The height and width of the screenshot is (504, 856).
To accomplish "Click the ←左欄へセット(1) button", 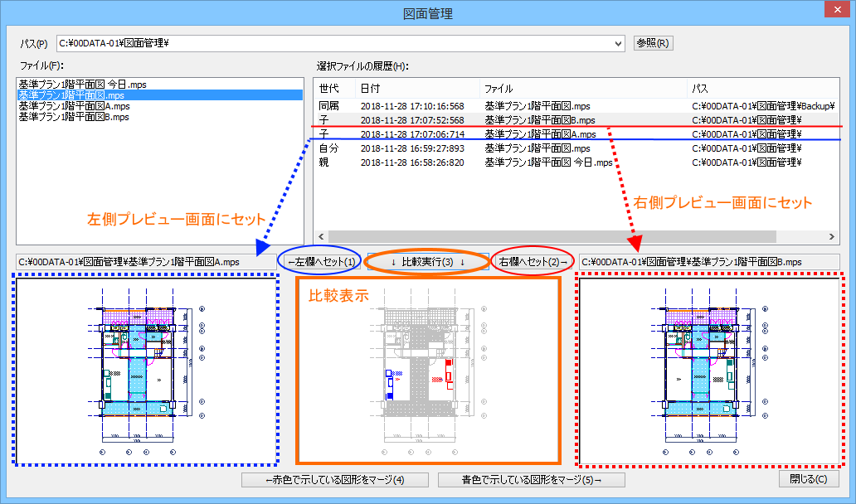I will (322, 262).
